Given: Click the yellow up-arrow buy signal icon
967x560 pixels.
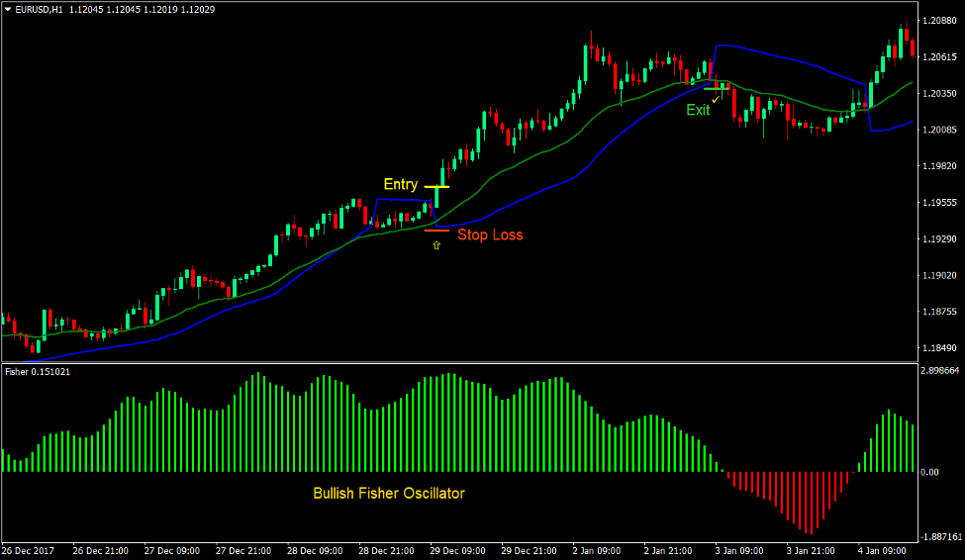Looking at the screenshot, I should pos(435,244).
